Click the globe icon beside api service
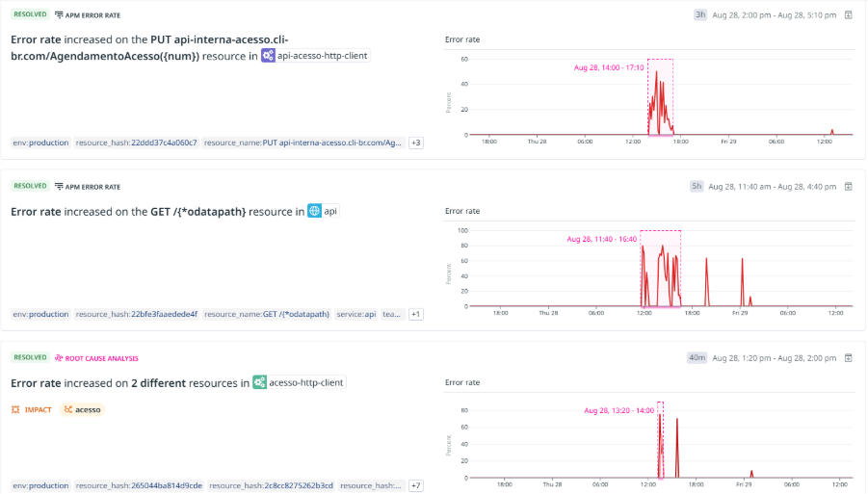The image size is (868, 494). click(314, 211)
